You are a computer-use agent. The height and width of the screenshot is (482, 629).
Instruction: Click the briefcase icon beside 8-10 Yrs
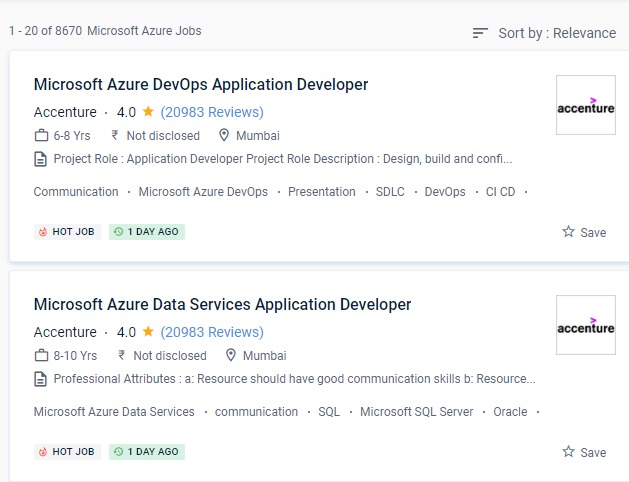pyautogui.click(x=41, y=356)
